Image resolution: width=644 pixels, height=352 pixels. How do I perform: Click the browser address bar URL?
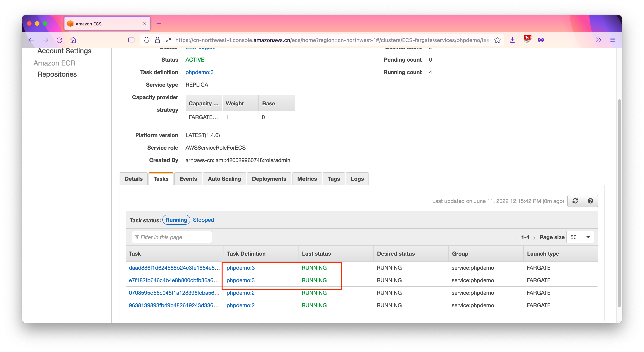pos(333,40)
